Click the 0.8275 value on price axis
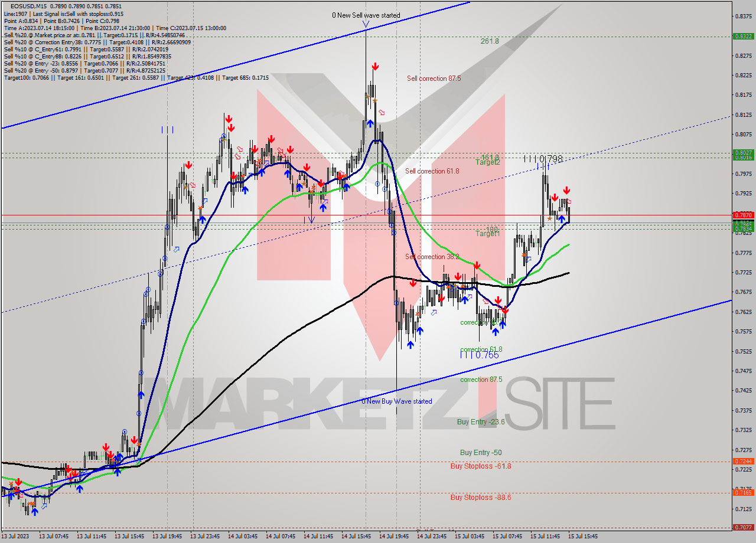 tap(744, 55)
